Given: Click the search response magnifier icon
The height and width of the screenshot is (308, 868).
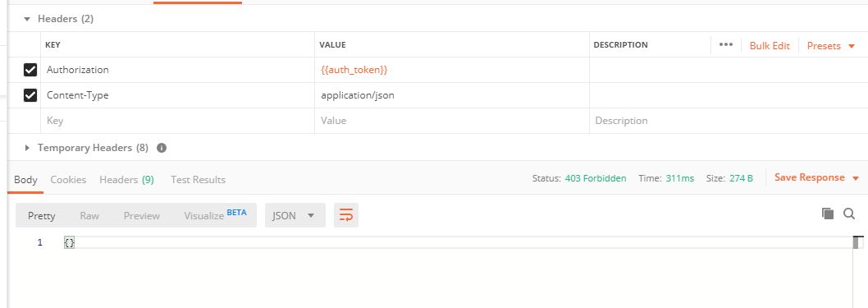Looking at the screenshot, I should [x=849, y=214].
